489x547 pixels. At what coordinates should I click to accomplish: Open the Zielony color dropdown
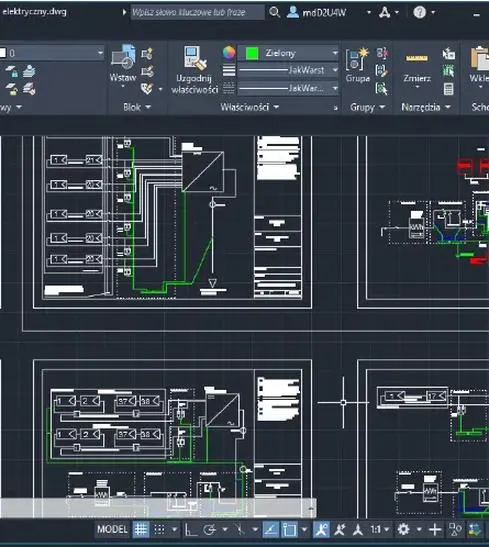(x=288, y=53)
